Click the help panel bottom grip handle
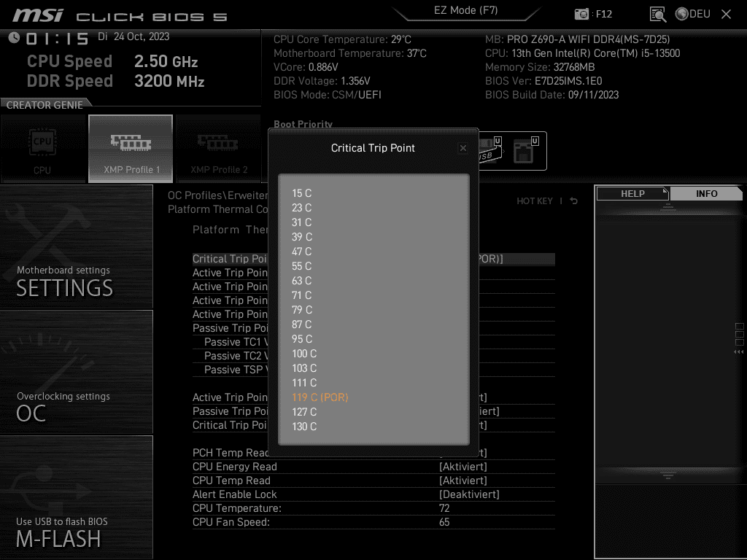Screen dimensions: 747x560 tap(668, 475)
